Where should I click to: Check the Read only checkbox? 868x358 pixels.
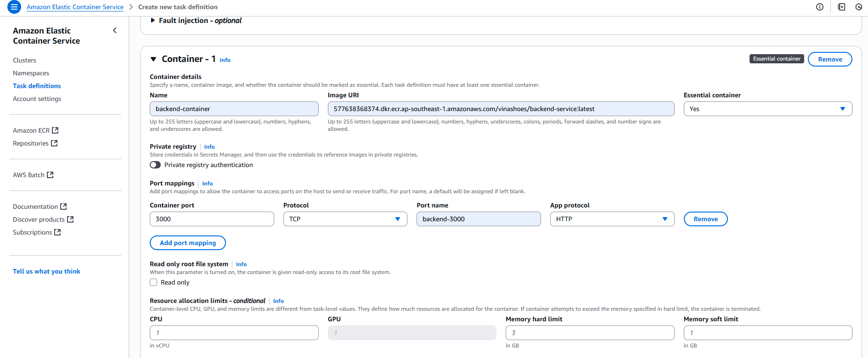153,282
